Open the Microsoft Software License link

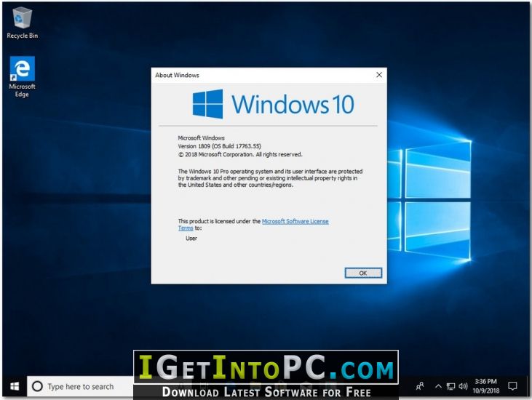(295, 221)
